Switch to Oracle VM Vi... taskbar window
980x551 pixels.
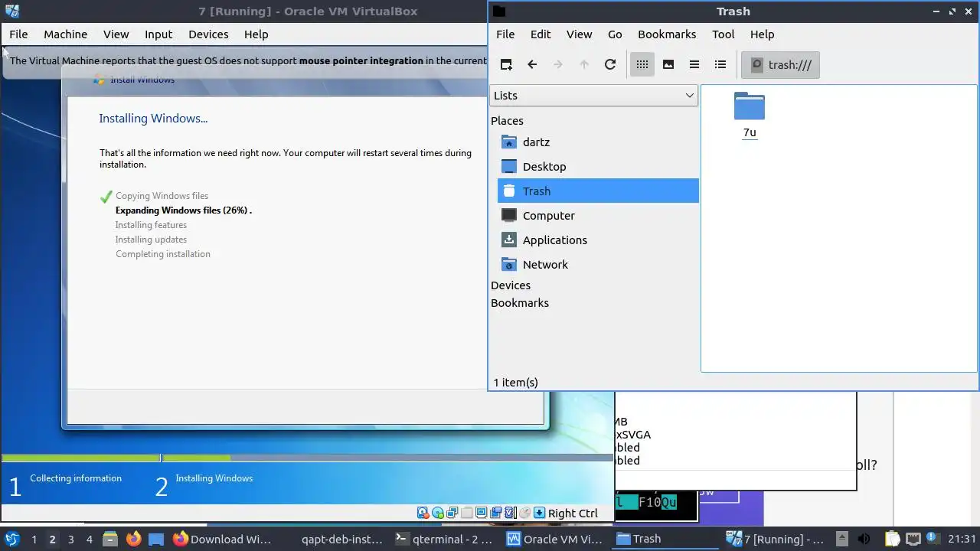(x=556, y=539)
